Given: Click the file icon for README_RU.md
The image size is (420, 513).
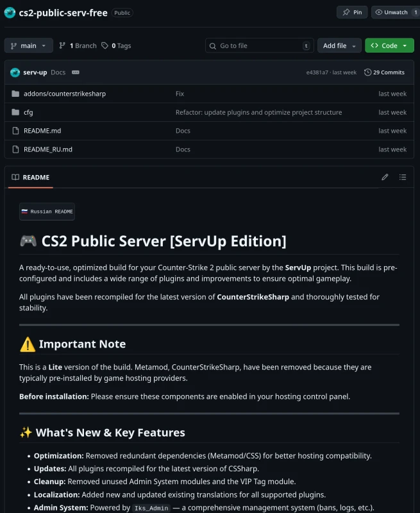Looking at the screenshot, I should (x=15, y=149).
